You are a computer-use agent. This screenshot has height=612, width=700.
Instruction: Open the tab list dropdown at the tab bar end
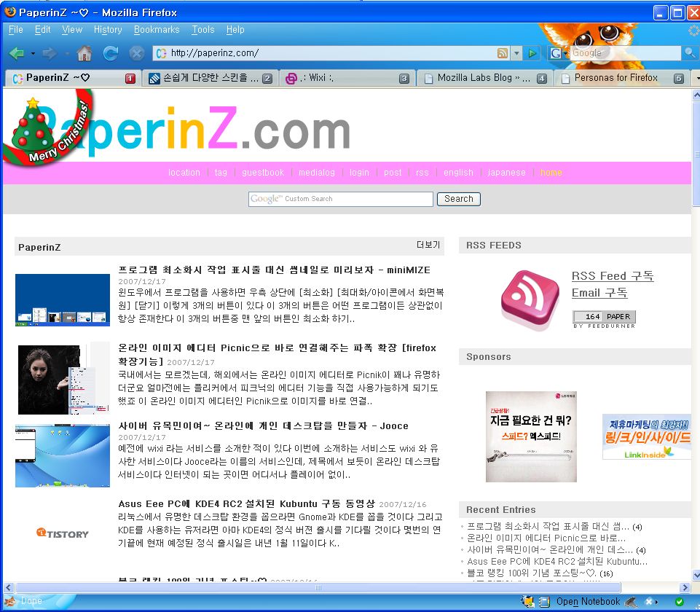click(696, 79)
